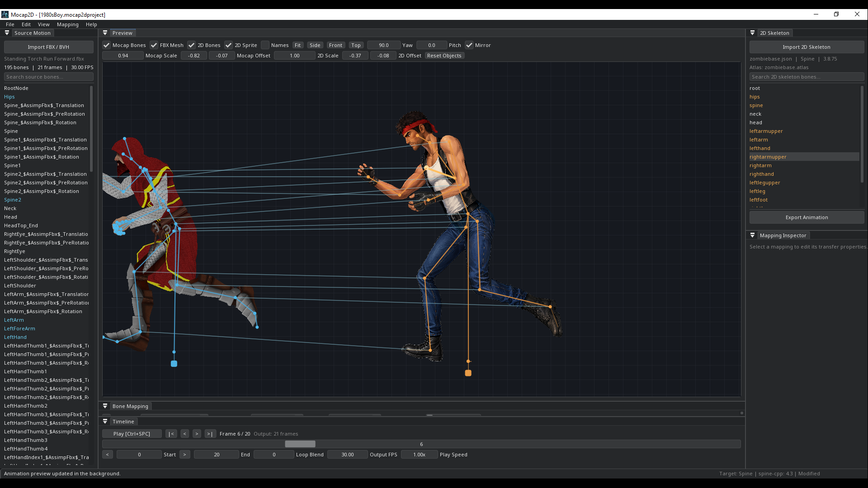
Task: Select Hips in source bones list
Action: [9, 97]
